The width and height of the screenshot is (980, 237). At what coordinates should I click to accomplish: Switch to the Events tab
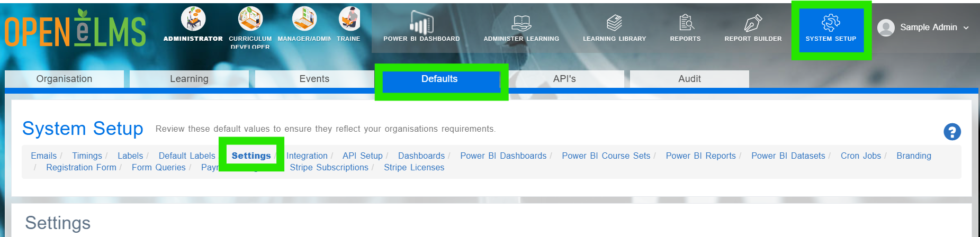[x=314, y=79]
